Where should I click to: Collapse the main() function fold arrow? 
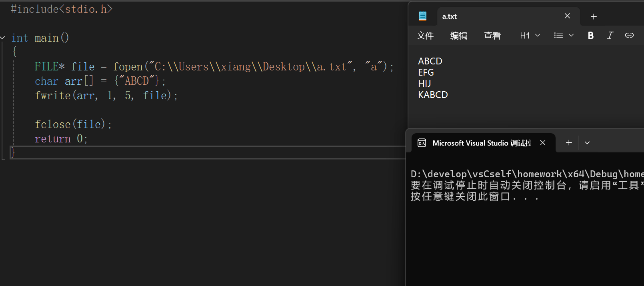pyautogui.click(x=3, y=38)
